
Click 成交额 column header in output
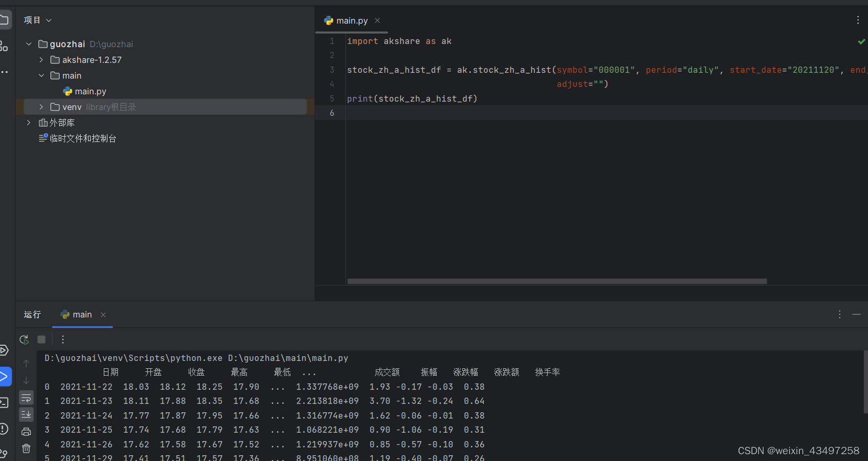tap(387, 372)
